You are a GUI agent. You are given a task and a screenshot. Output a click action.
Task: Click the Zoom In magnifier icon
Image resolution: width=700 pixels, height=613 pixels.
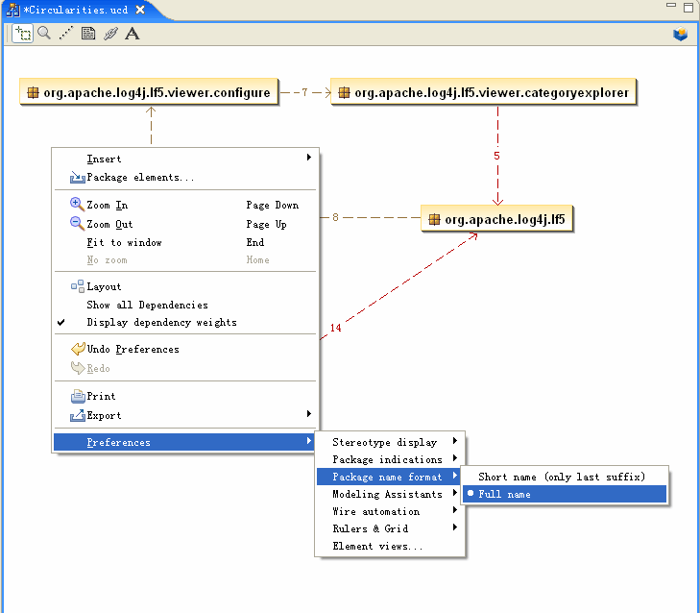tap(77, 205)
